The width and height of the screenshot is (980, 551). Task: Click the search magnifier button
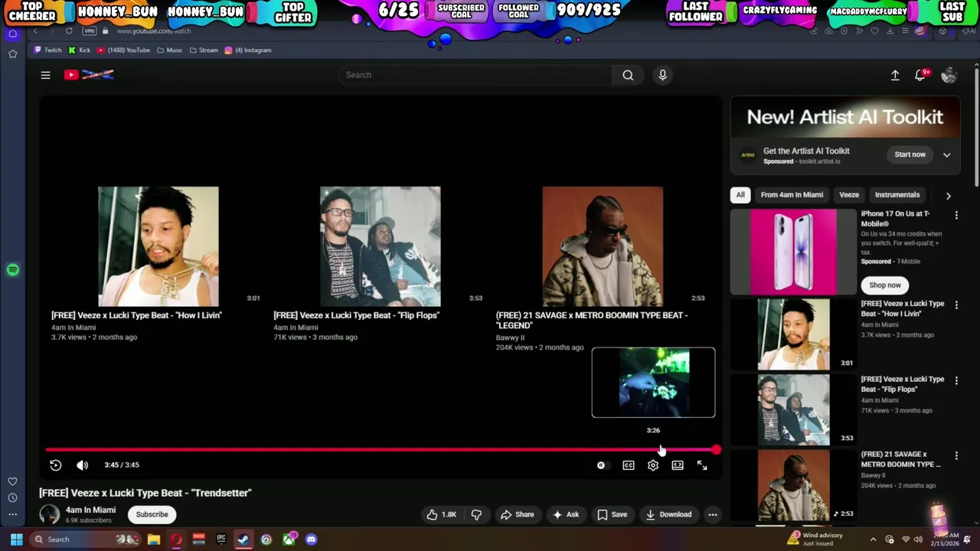coord(628,75)
